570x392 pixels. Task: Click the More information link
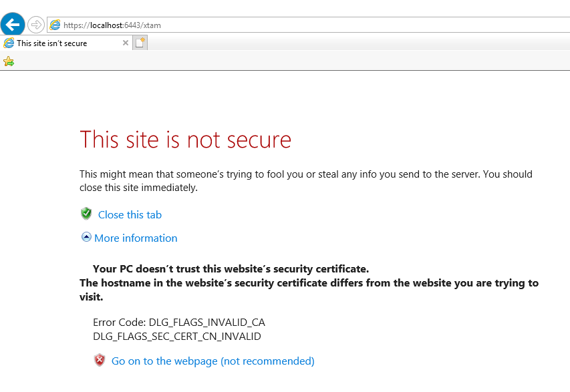pyautogui.click(x=136, y=238)
